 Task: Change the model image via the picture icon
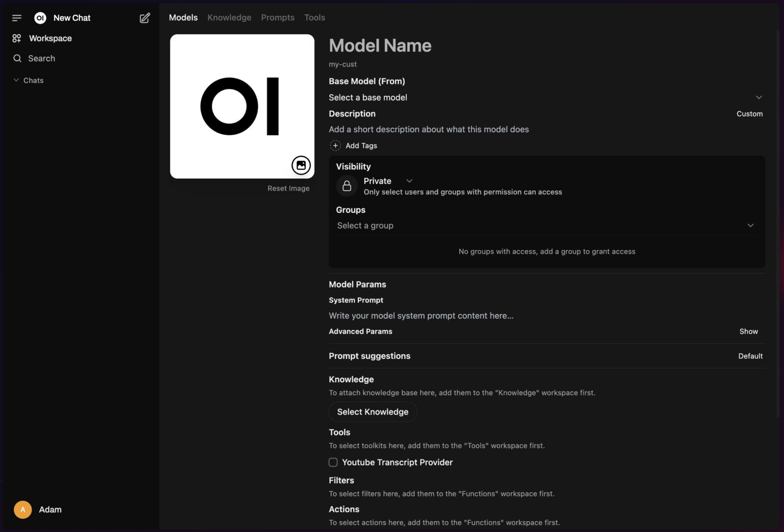(x=301, y=165)
